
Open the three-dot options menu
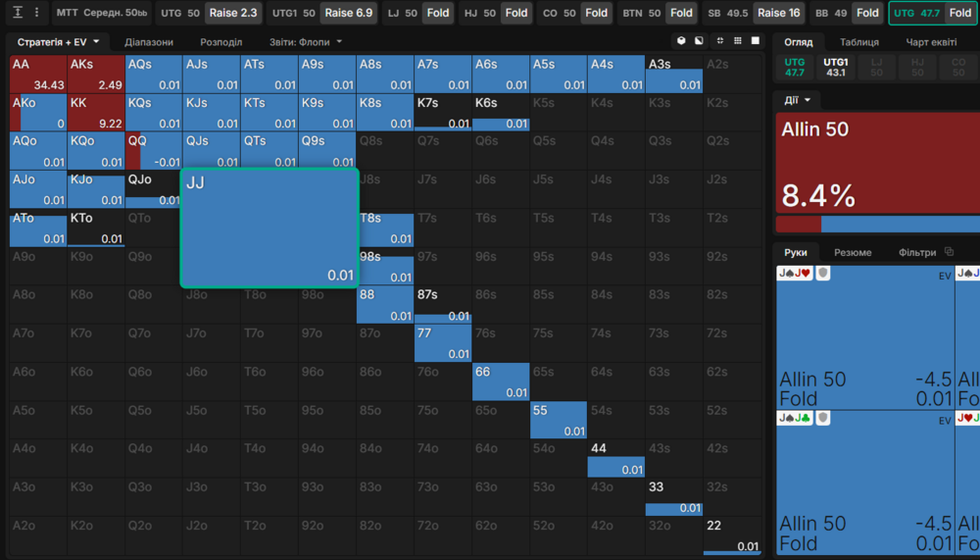pos(37,13)
